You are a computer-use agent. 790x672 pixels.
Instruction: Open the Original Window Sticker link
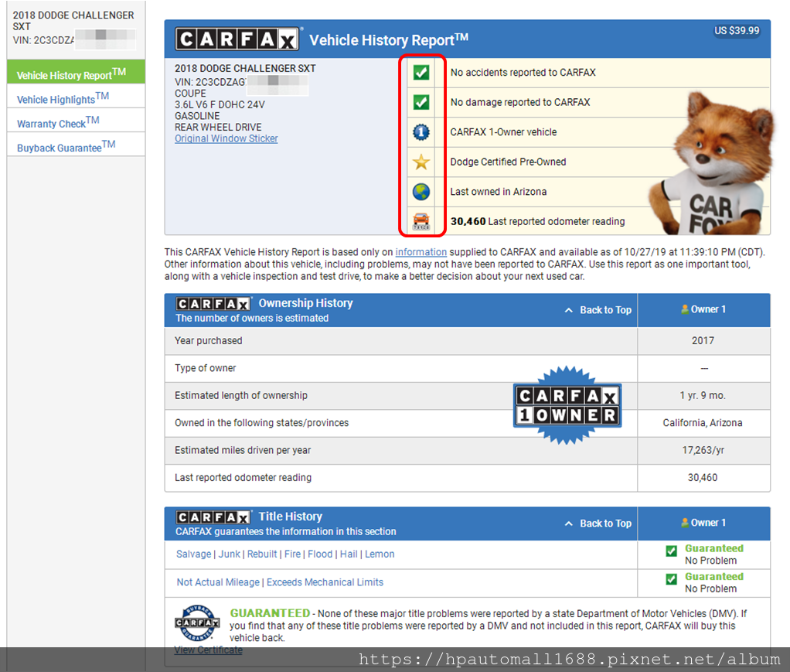226,138
